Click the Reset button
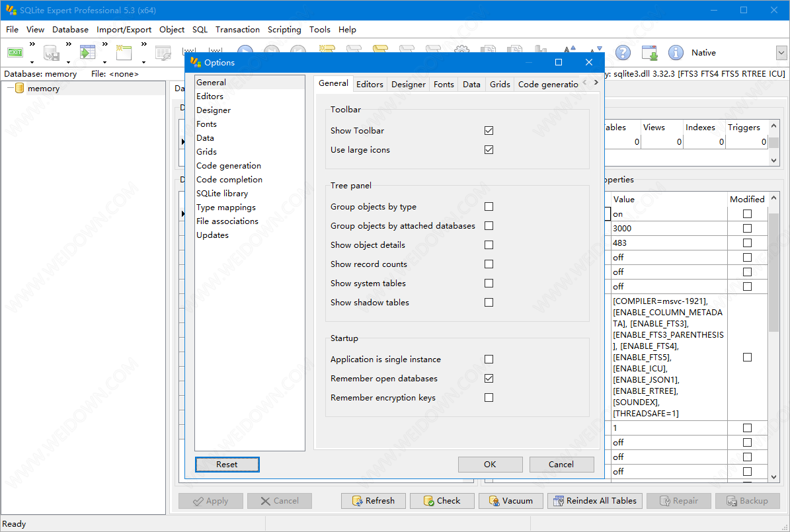790x532 pixels. point(227,465)
